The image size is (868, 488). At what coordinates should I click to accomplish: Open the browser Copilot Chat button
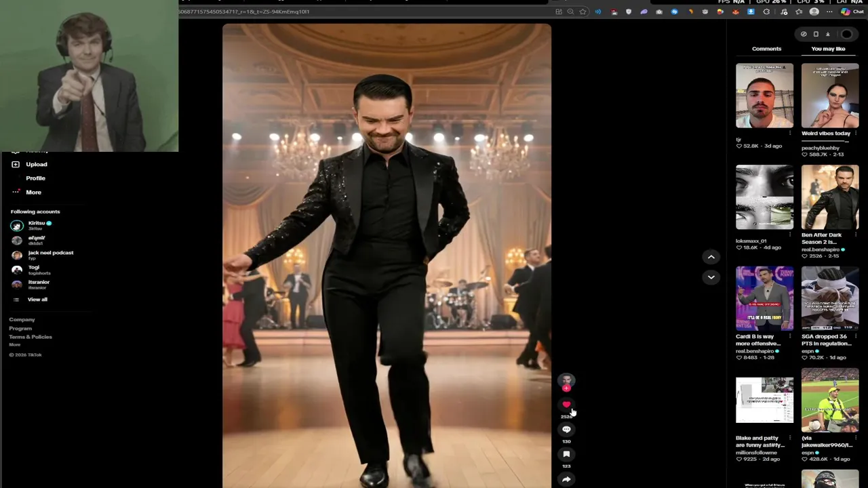click(853, 12)
